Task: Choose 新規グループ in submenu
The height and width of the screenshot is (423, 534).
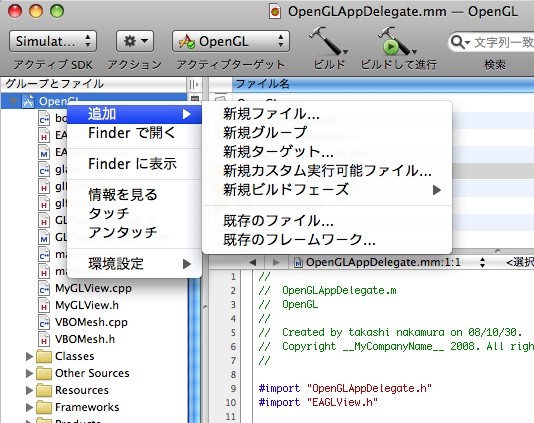Action: coord(327,133)
